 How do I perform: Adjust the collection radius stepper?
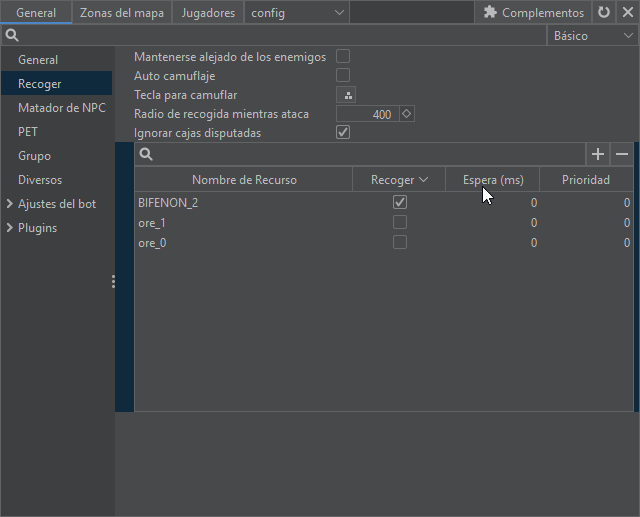[x=406, y=114]
